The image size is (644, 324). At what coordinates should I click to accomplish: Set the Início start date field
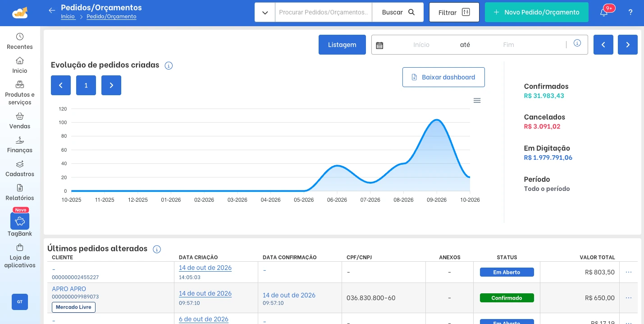(x=421, y=45)
